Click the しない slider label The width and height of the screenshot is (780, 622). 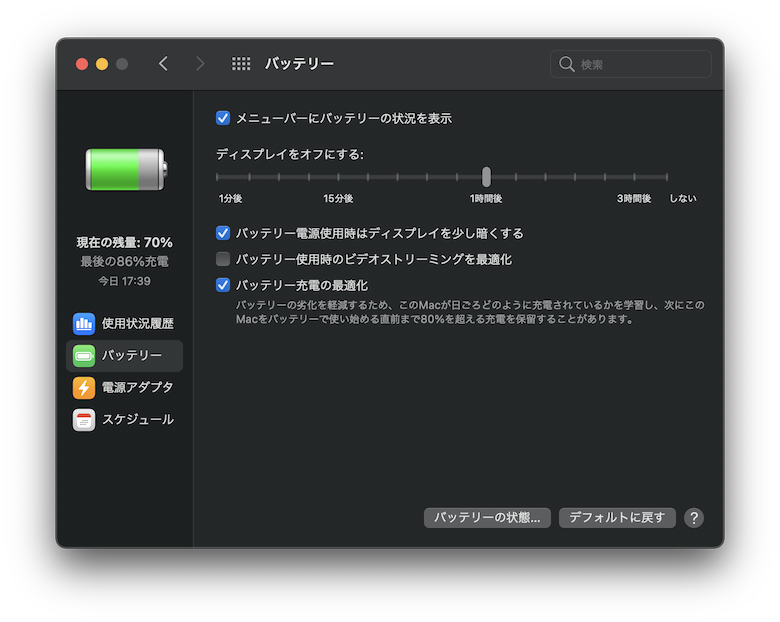point(682,199)
